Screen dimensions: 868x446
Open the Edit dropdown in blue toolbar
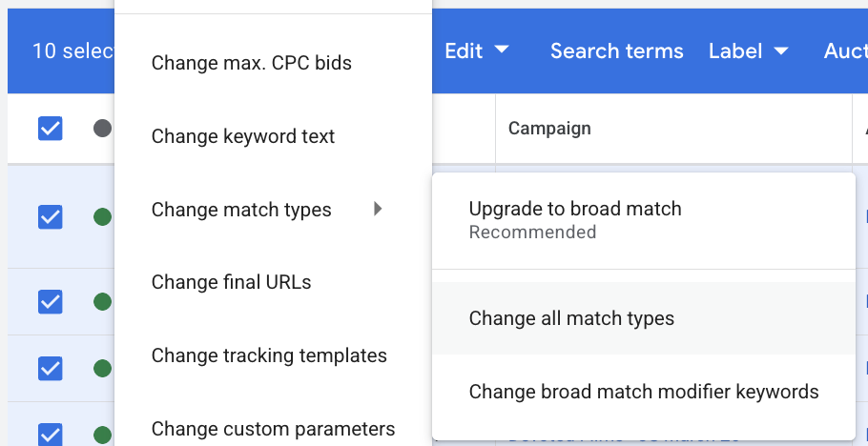(x=476, y=51)
